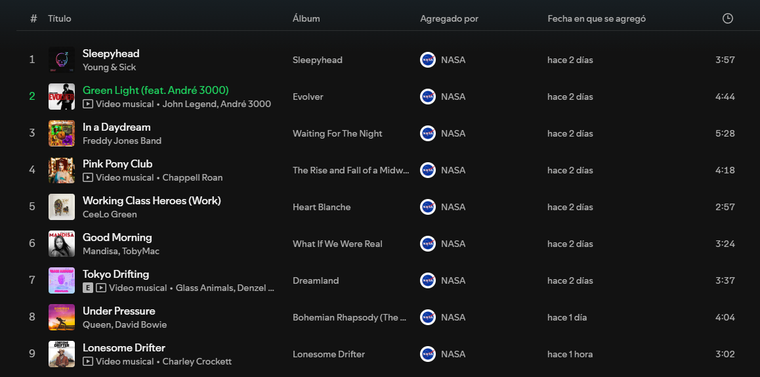Open album Dreamland
The height and width of the screenshot is (377, 760).
click(316, 281)
